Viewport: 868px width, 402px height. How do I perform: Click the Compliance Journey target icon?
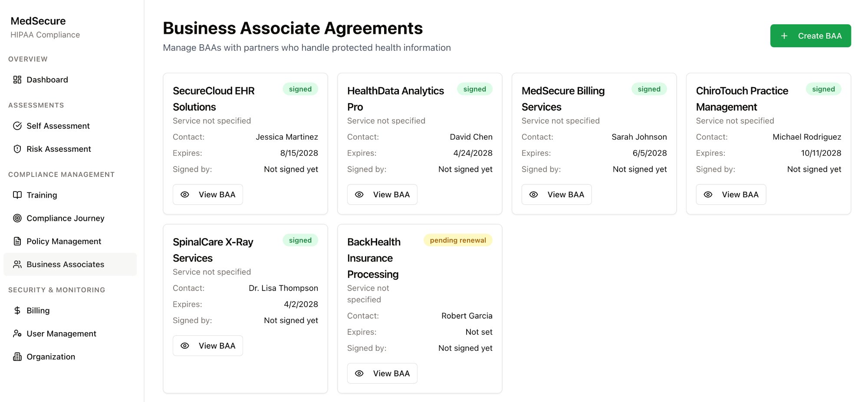tap(17, 218)
